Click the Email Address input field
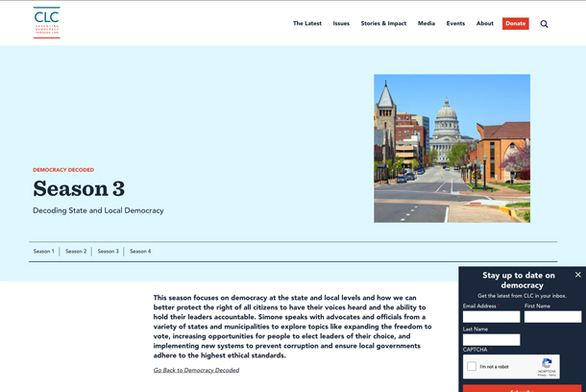 491,317
